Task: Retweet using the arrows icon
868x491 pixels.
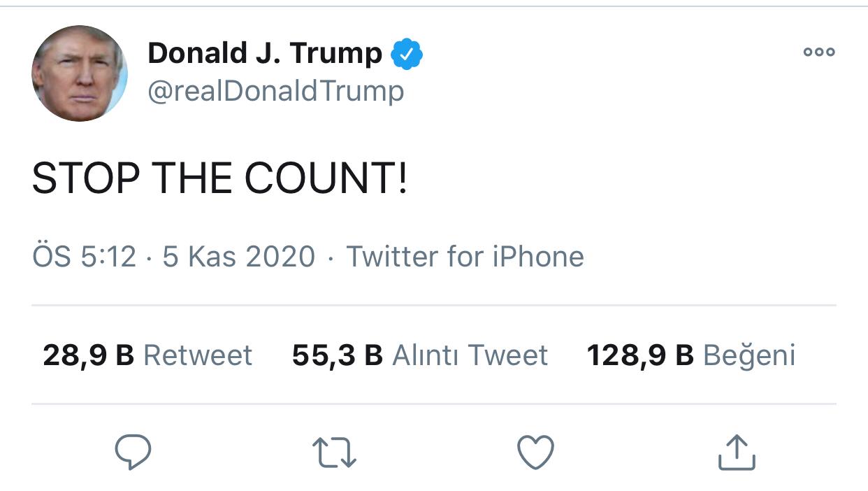Action: point(334,452)
